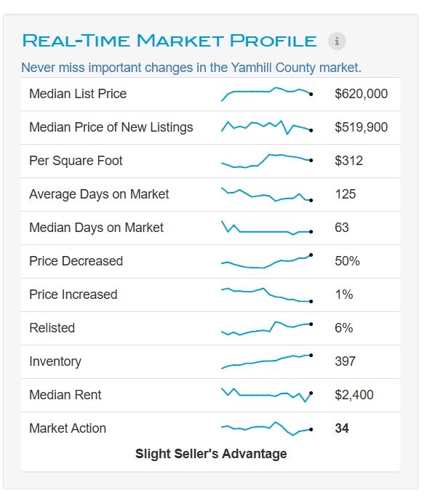Open the Yamhill County market subtitle link
The height and width of the screenshot is (504, 424).
point(191,68)
